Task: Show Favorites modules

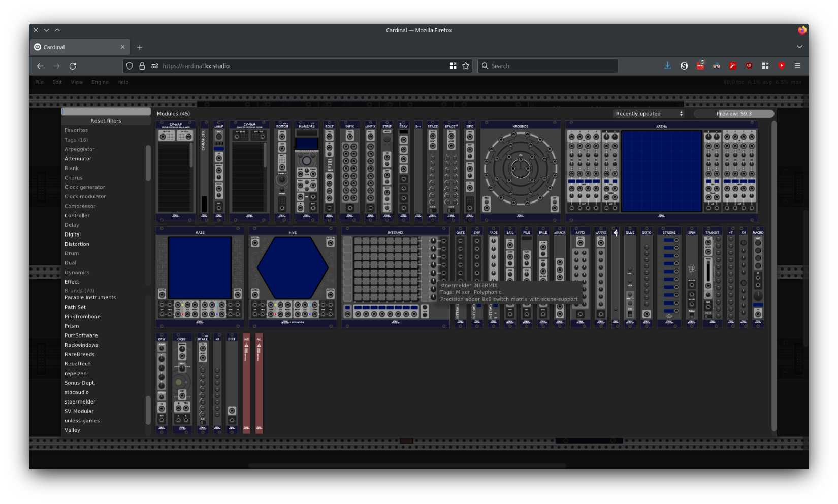Action: click(76, 130)
